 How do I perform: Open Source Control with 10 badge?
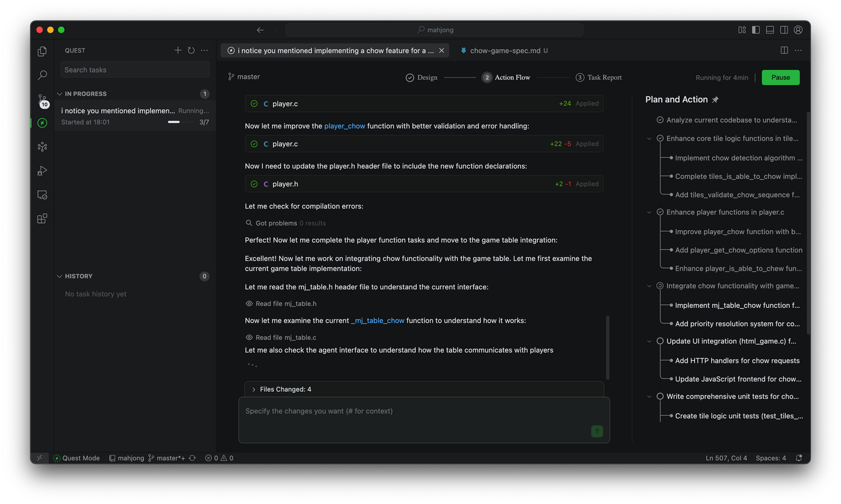[42, 100]
